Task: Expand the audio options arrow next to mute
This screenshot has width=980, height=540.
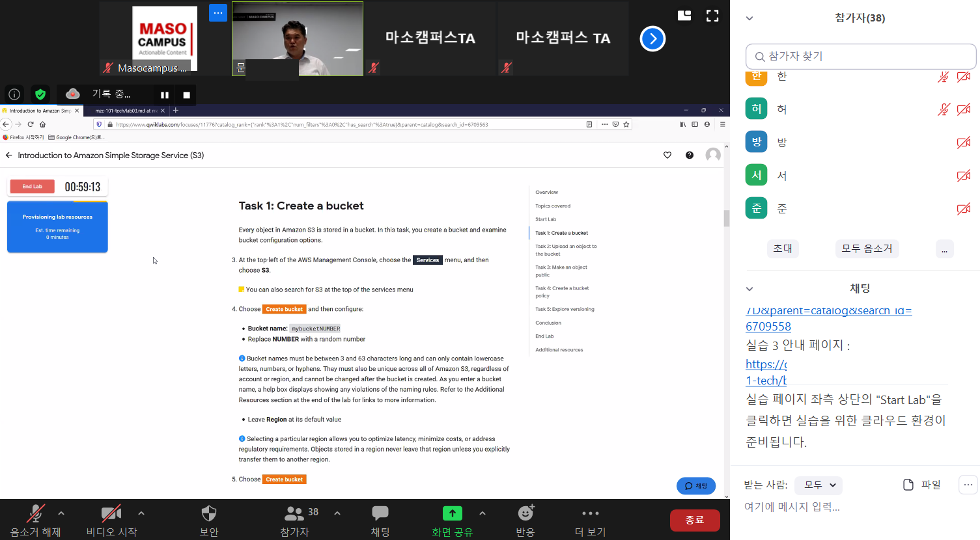Action: click(61, 513)
